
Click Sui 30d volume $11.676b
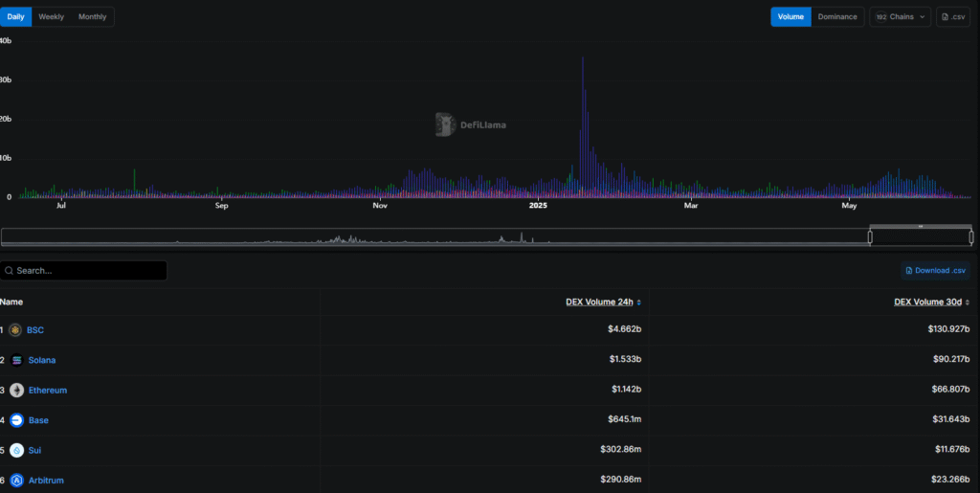(951, 450)
